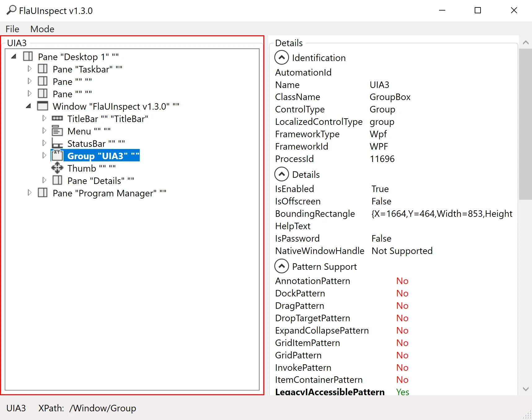
Task: Click the Window icon beside FlaUInspect v1.3.0
Action: click(x=42, y=106)
